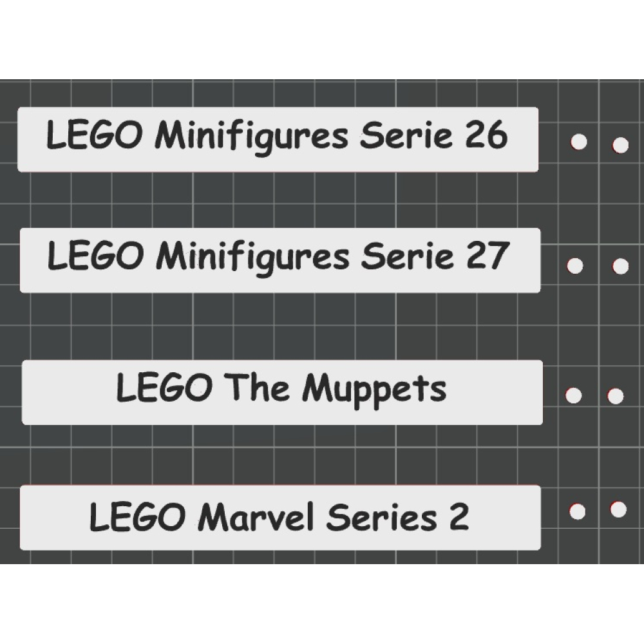Click the word Muppets on the third label

coord(374,390)
